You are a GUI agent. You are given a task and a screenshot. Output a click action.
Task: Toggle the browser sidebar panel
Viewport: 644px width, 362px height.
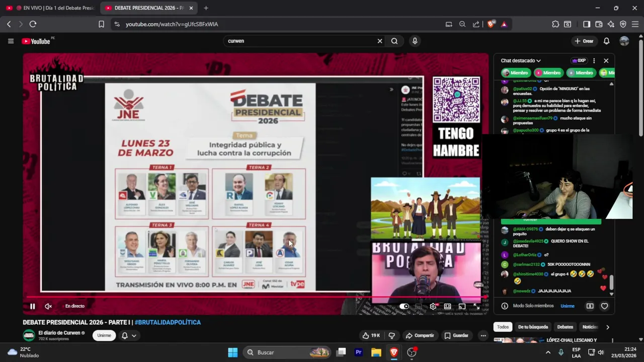[x=587, y=24]
